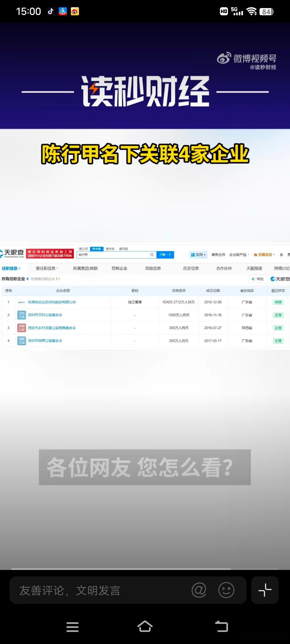
Task: Open 深圳市恒晖公益基金会 link
Action: (45, 341)
